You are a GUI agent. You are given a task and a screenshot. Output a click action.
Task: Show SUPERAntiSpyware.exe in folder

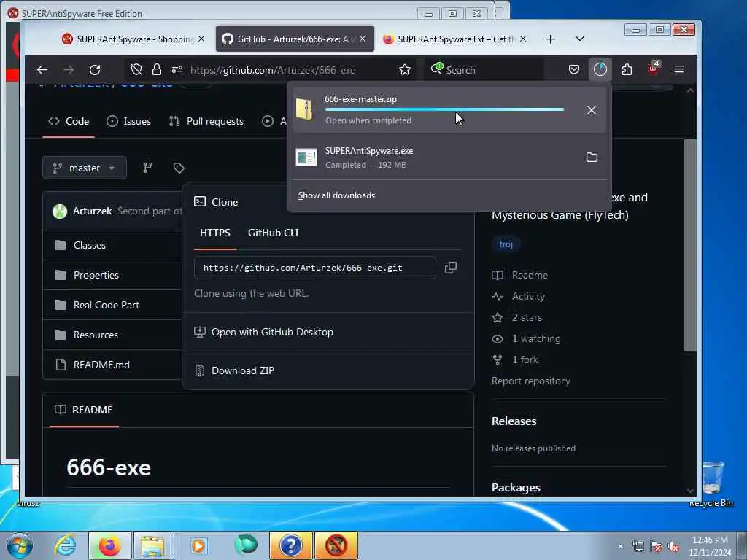pos(592,157)
